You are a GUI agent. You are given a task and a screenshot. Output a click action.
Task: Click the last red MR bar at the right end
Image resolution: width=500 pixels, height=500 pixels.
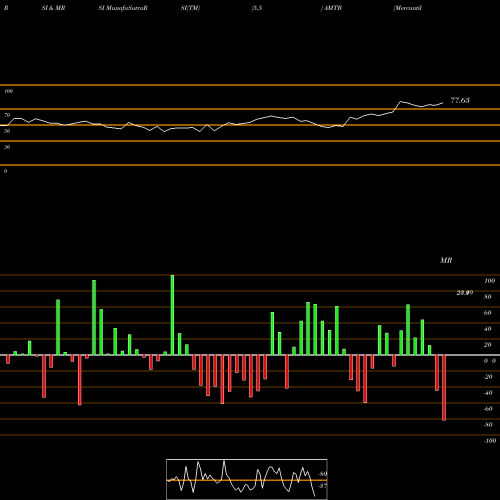click(x=444, y=388)
